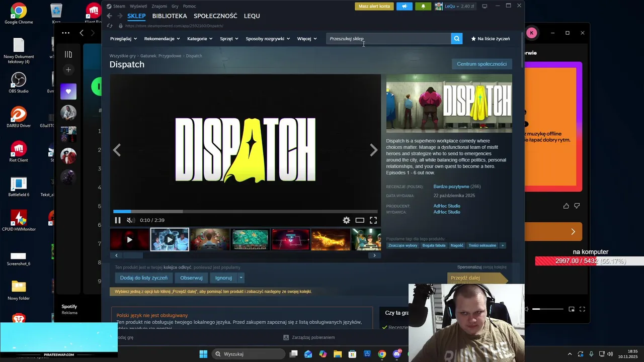
Task: Select the first red trailer thumbnail
Action: pyautogui.click(x=129, y=239)
